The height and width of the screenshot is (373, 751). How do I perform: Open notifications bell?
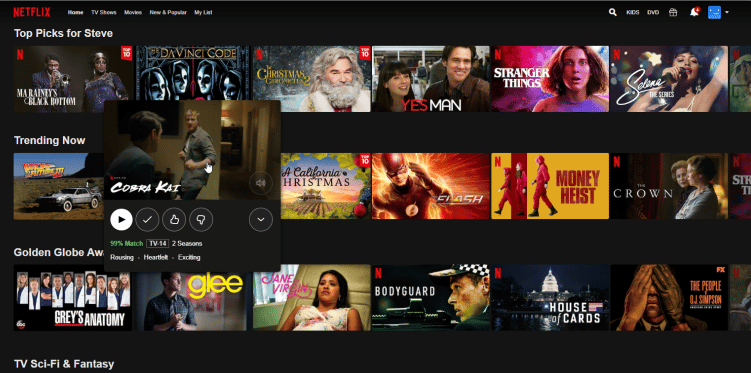pyautogui.click(x=694, y=12)
